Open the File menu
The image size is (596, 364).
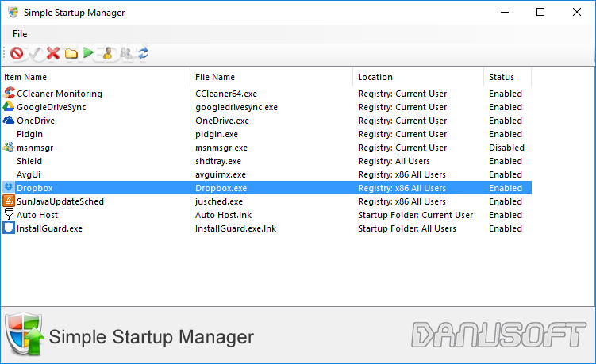coord(20,34)
